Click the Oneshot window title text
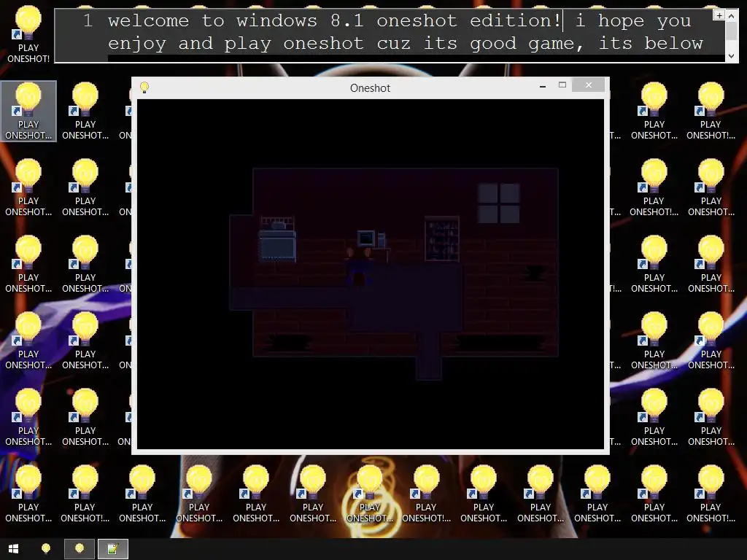 click(x=370, y=88)
